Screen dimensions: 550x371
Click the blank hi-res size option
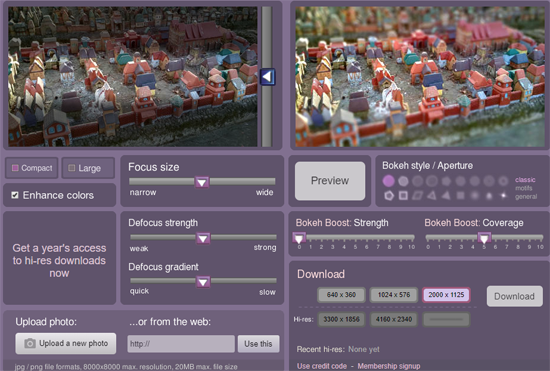pos(446,319)
